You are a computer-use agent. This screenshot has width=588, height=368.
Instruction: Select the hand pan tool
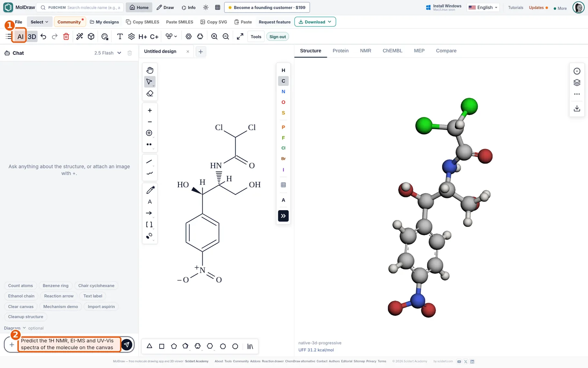pyautogui.click(x=150, y=70)
